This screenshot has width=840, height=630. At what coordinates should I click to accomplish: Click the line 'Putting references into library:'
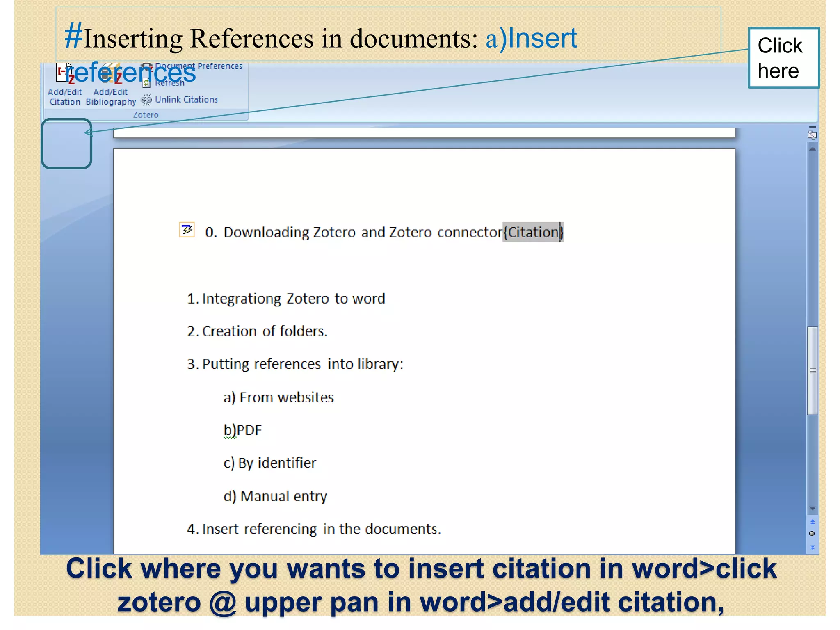303,364
